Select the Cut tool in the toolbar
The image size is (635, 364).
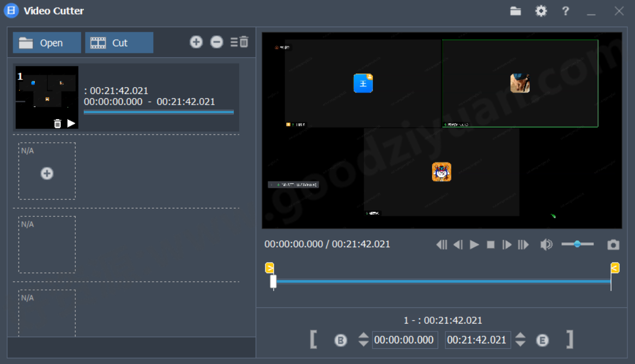[x=119, y=43]
